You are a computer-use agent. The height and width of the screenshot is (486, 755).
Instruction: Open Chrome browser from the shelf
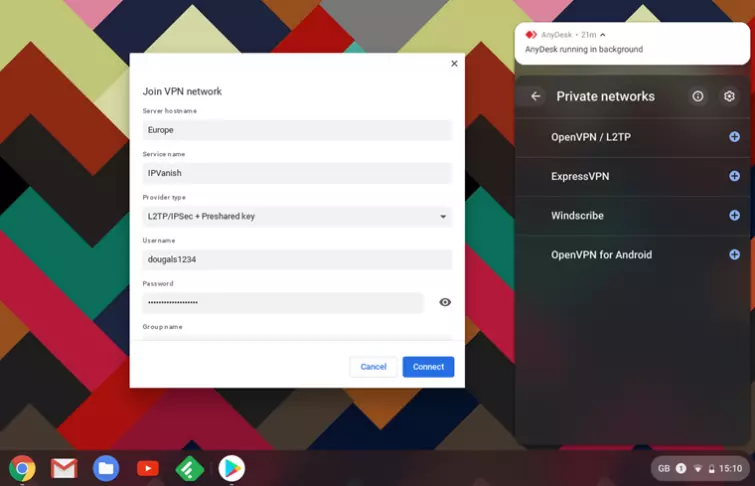pyautogui.click(x=22, y=468)
